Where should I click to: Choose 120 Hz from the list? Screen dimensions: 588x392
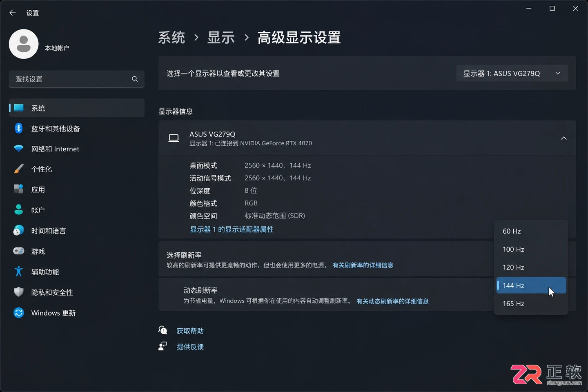click(x=531, y=267)
